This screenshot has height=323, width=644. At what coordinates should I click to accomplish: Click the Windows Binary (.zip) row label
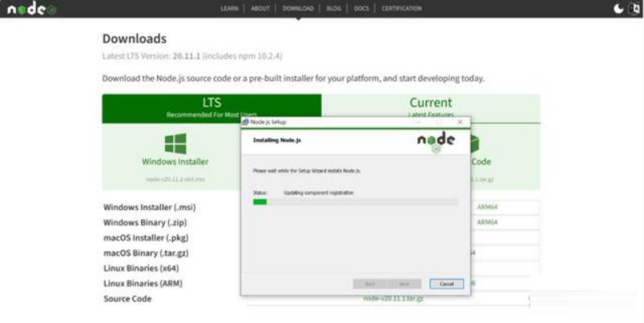[145, 222]
